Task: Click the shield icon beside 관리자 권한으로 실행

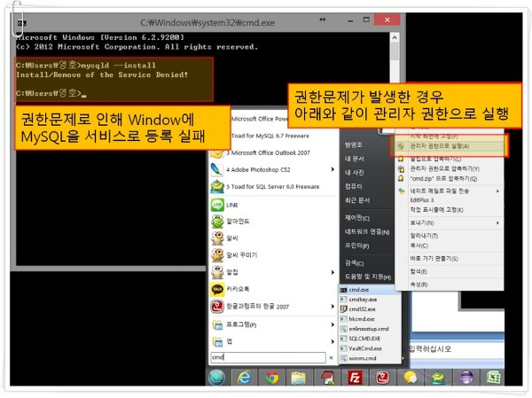Action: coord(401,146)
